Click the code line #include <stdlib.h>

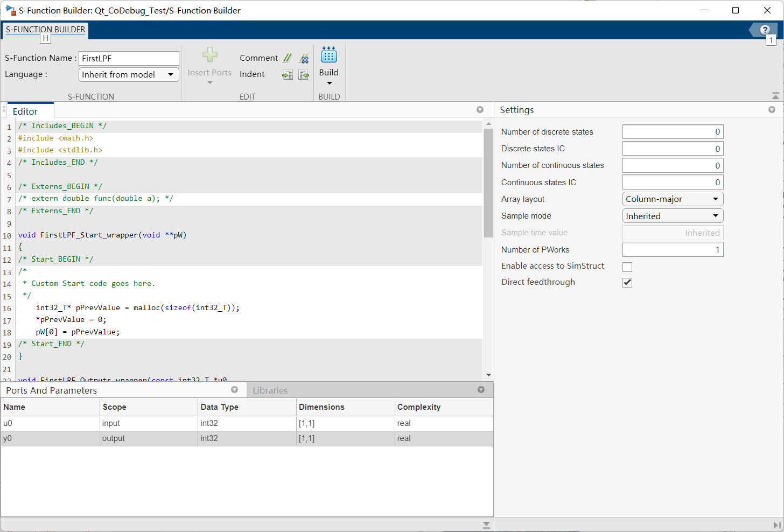[60, 150]
